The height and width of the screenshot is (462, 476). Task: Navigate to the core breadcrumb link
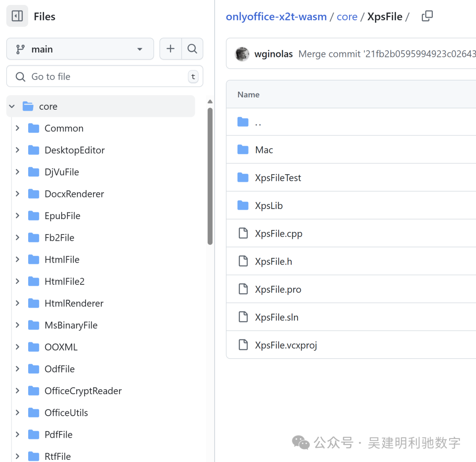[x=347, y=16]
